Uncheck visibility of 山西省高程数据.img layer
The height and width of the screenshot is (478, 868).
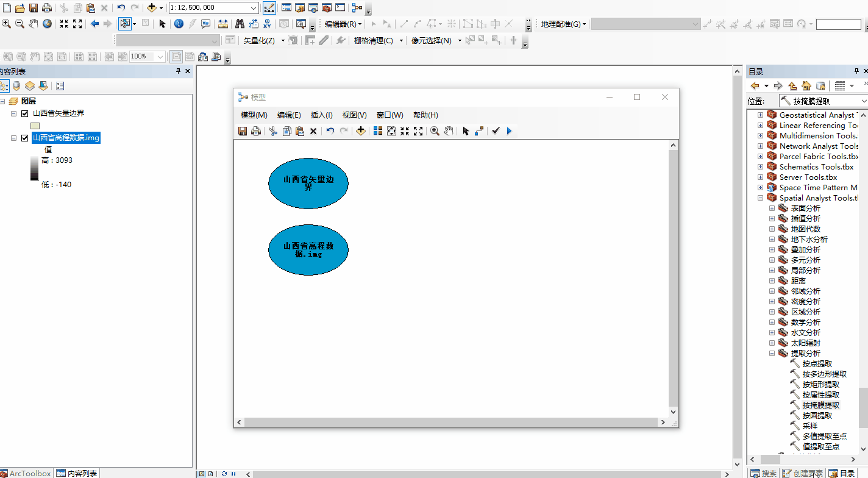[25, 138]
